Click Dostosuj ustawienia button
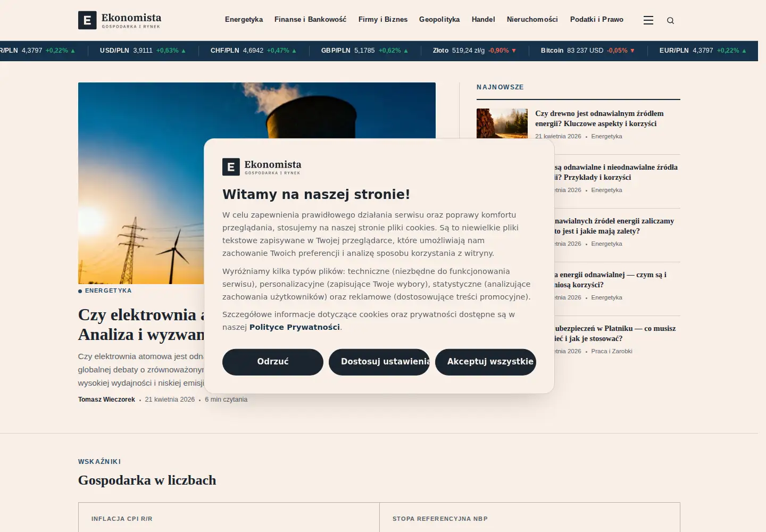766x532 pixels. tap(379, 362)
